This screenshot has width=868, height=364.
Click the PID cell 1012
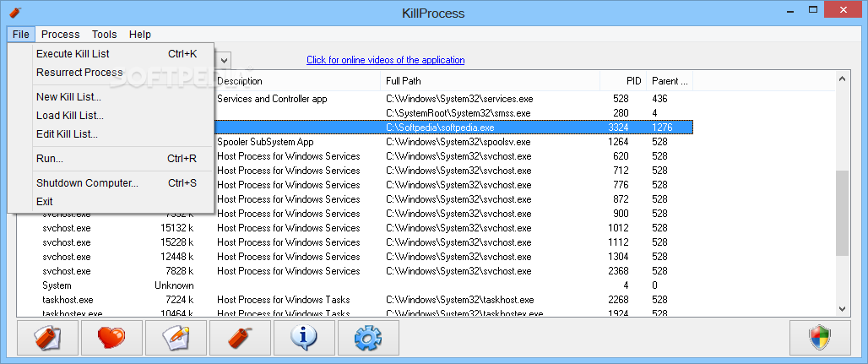[618, 228]
